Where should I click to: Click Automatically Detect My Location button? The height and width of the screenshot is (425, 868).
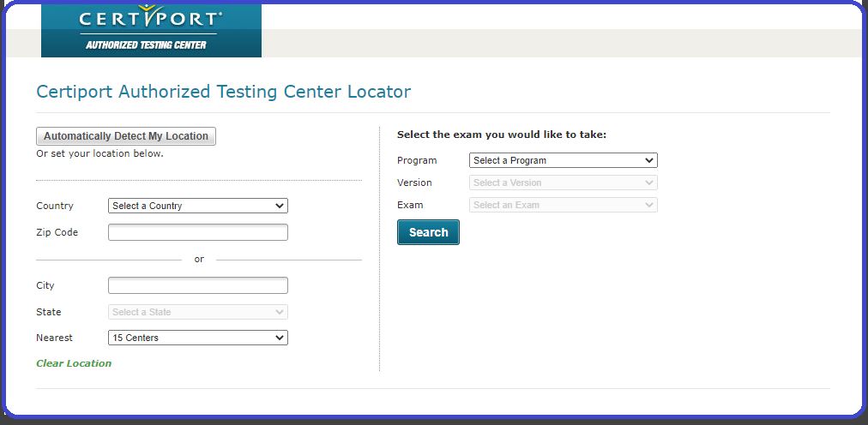[x=126, y=136]
